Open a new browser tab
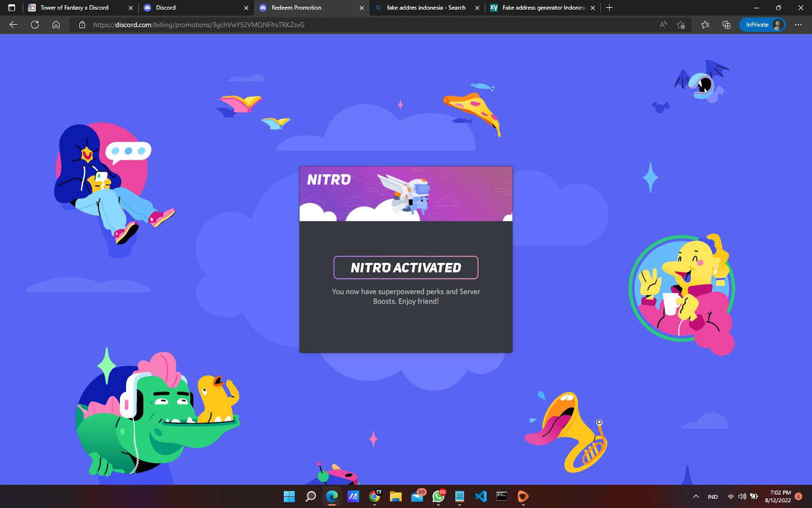812x508 pixels. pyautogui.click(x=609, y=8)
